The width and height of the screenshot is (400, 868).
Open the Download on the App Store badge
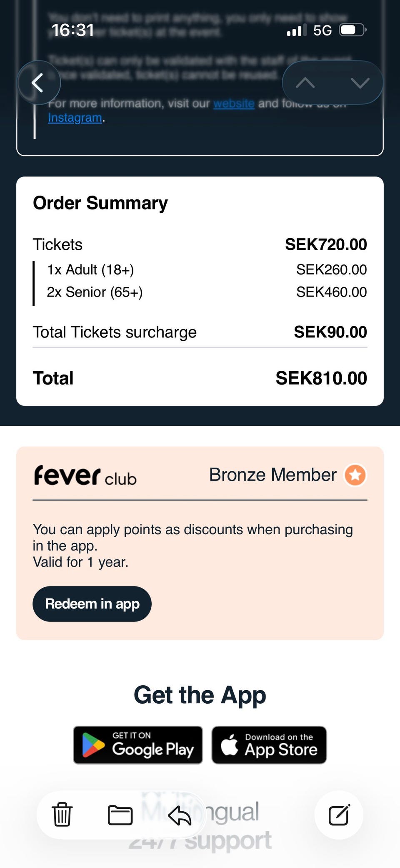(x=269, y=745)
